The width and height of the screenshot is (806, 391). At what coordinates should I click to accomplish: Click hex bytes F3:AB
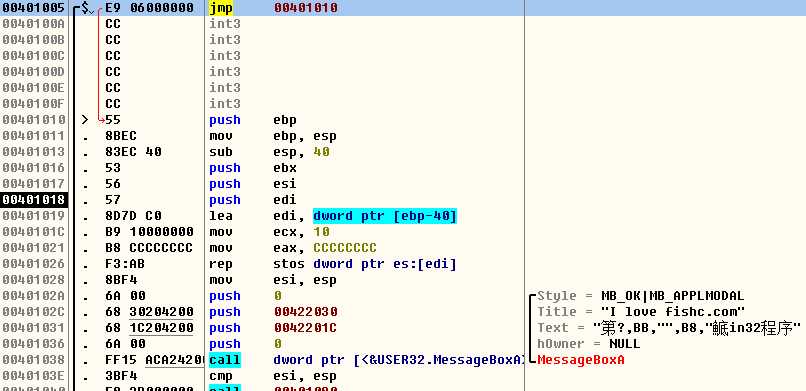click(125, 264)
